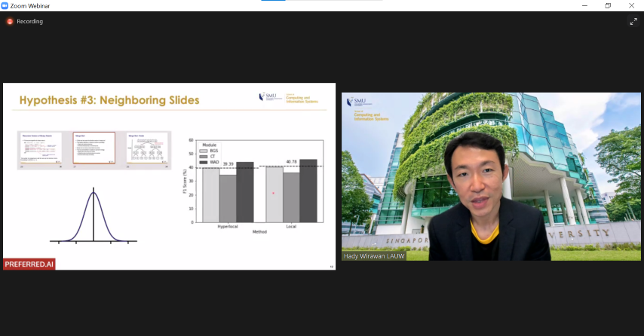Select the right slide thumbnail with tree diagram
644x336 pixels.
click(146, 148)
